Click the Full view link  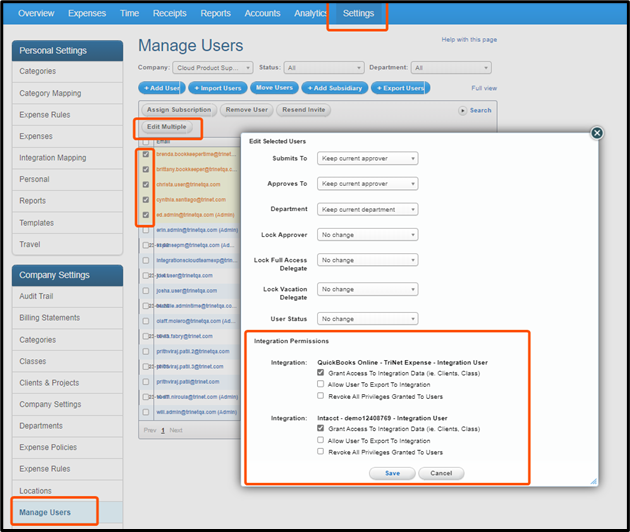pos(484,88)
